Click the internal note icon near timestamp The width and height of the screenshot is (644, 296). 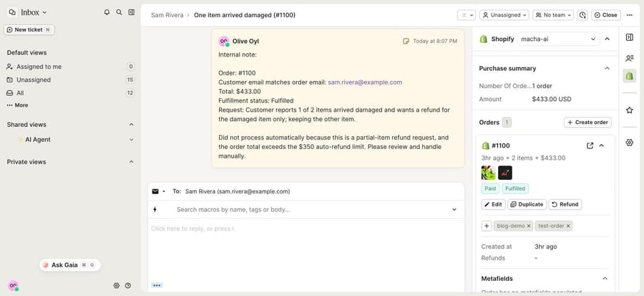(406, 41)
